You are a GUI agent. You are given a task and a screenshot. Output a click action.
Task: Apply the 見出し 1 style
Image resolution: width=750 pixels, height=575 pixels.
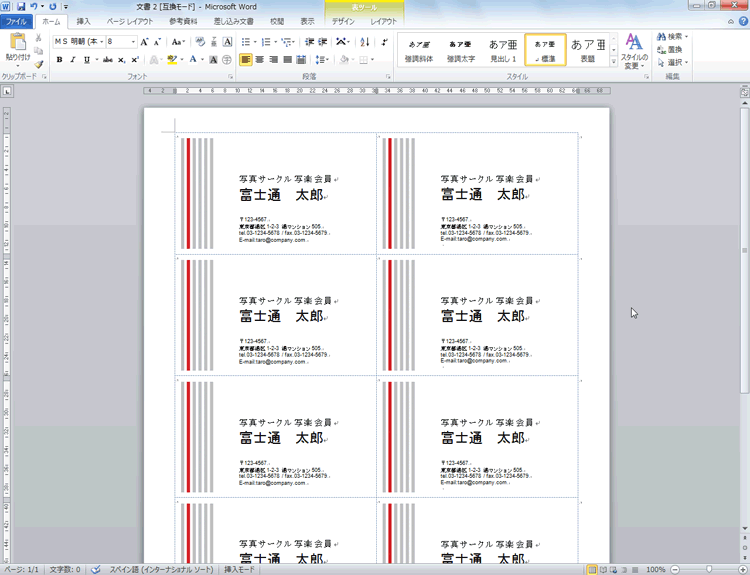pos(503,50)
